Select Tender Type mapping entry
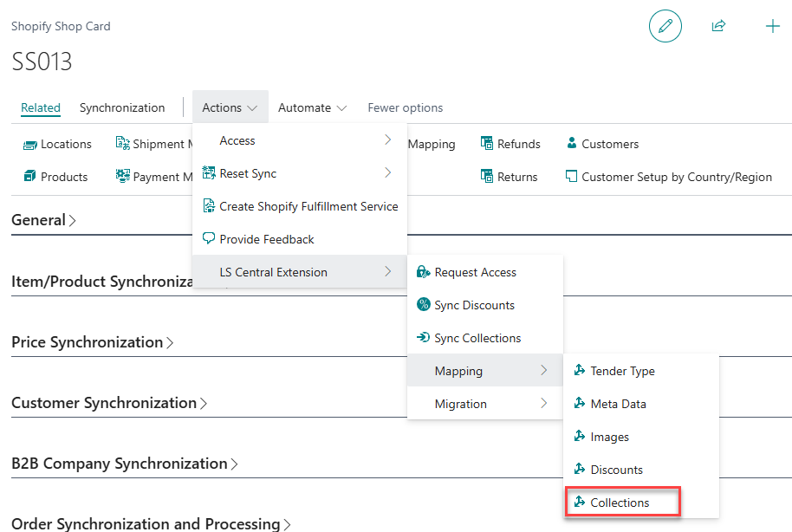The height and width of the screenshot is (532, 792). click(641, 371)
